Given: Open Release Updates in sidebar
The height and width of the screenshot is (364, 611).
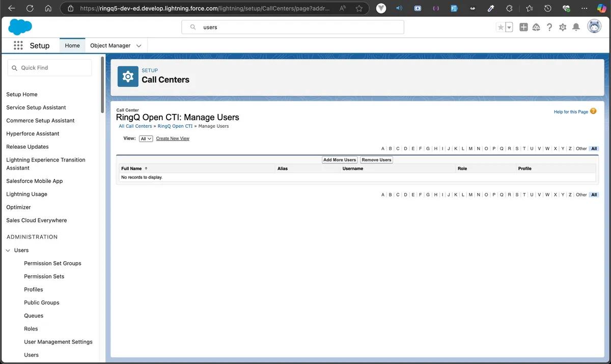Looking at the screenshot, I should (x=27, y=147).
